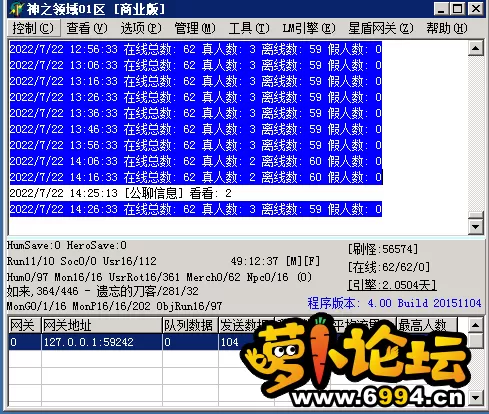
Task: Click the 队列数据 column header
Action: coord(191,325)
